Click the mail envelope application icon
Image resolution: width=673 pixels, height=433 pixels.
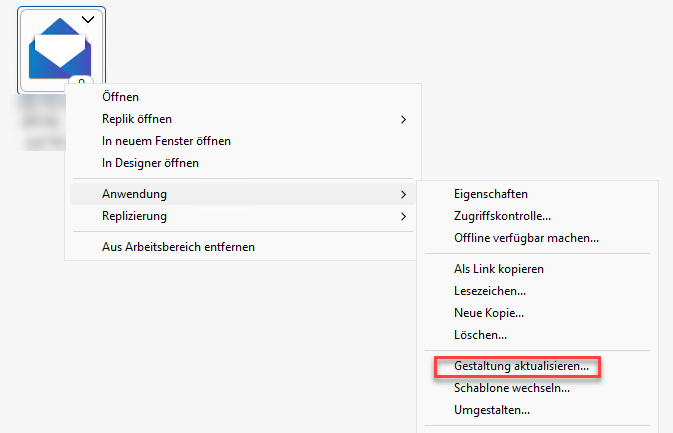(x=60, y=50)
